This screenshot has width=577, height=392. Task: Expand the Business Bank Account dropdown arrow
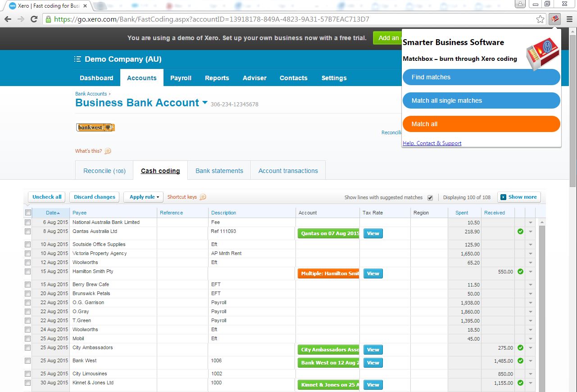205,103
